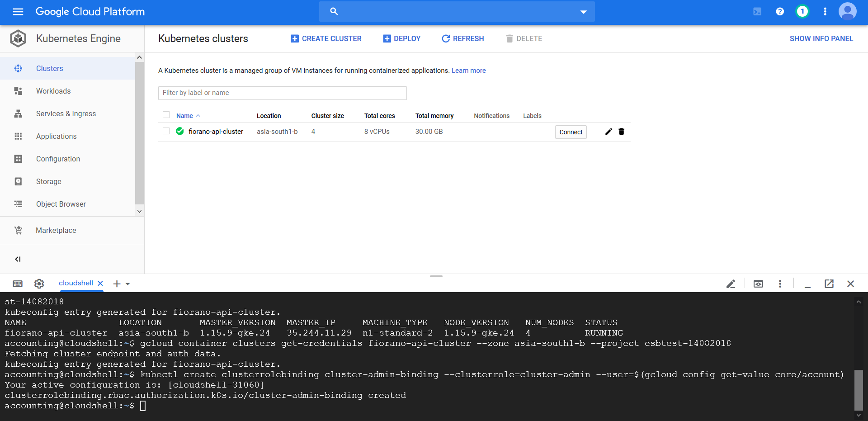Click the Location column header
The height and width of the screenshot is (421, 868).
(269, 116)
